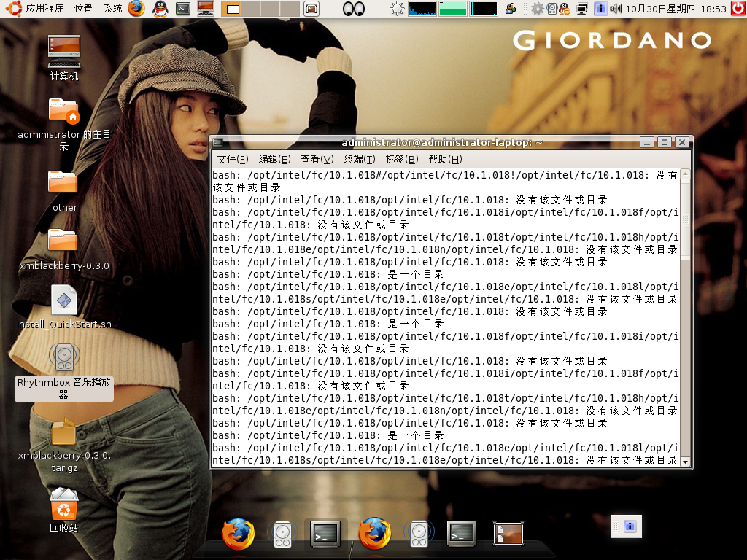Open the 系统 system menu
Viewport: 747px width, 560px height.
point(113,8)
